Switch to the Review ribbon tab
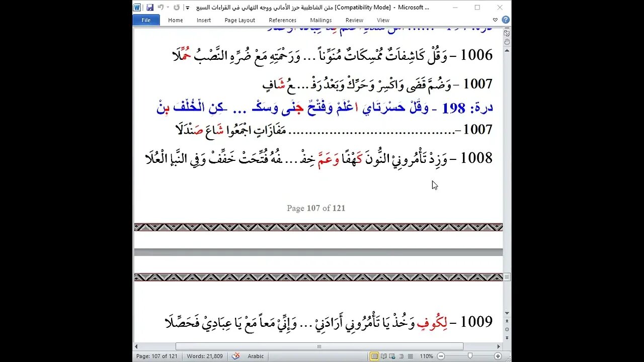The image size is (644, 362). tap(354, 20)
